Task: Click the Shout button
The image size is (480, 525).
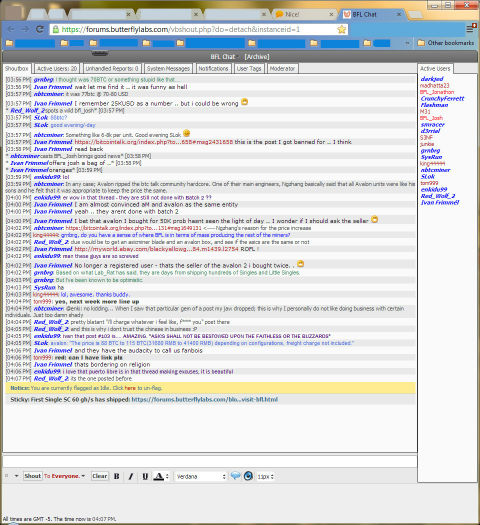Action: tap(32, 476)
